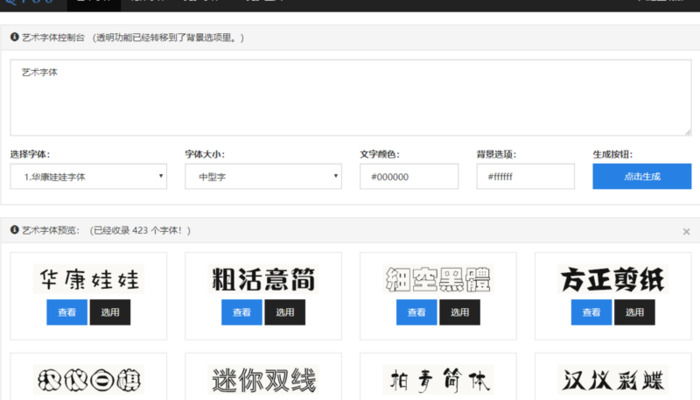Click the 背景选项 #ffffff color field
The width and height of the screenshot is (700, 400).
[x=525, y=177]
